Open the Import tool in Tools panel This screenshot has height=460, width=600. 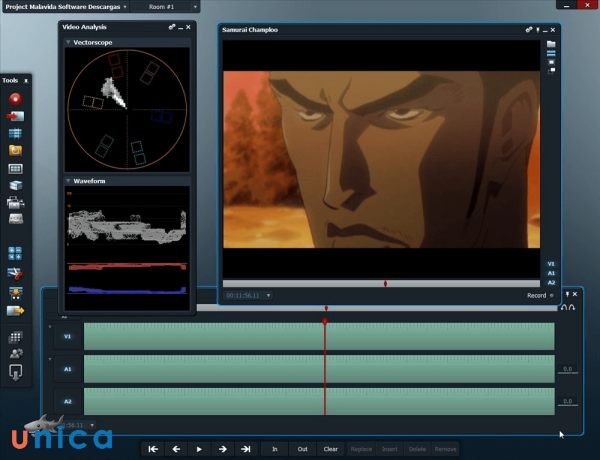[x=15, y=116]
